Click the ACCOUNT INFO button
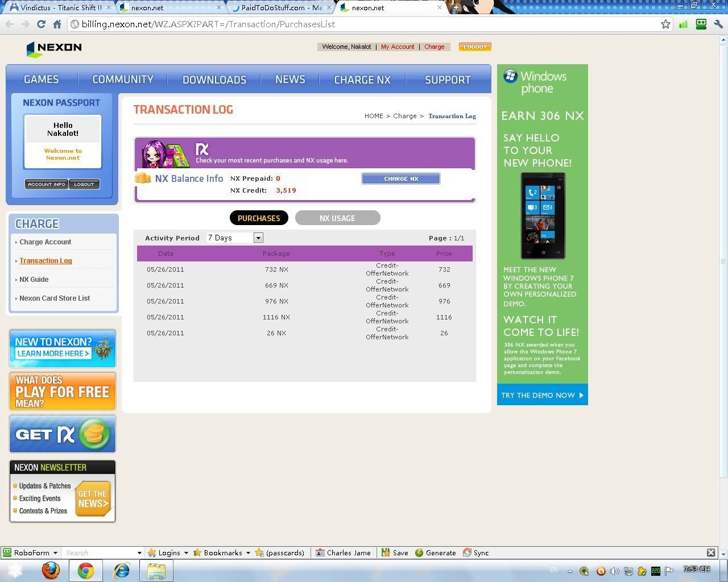Screen dimensions: 728x582 click(47, 184)
